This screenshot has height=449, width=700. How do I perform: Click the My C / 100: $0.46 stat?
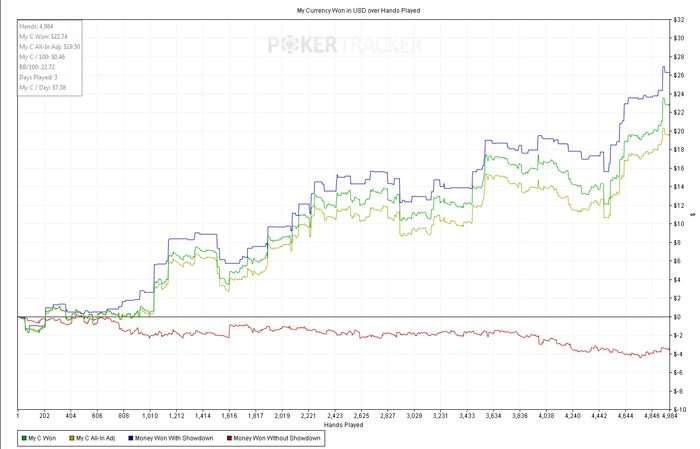pos(42,57)
